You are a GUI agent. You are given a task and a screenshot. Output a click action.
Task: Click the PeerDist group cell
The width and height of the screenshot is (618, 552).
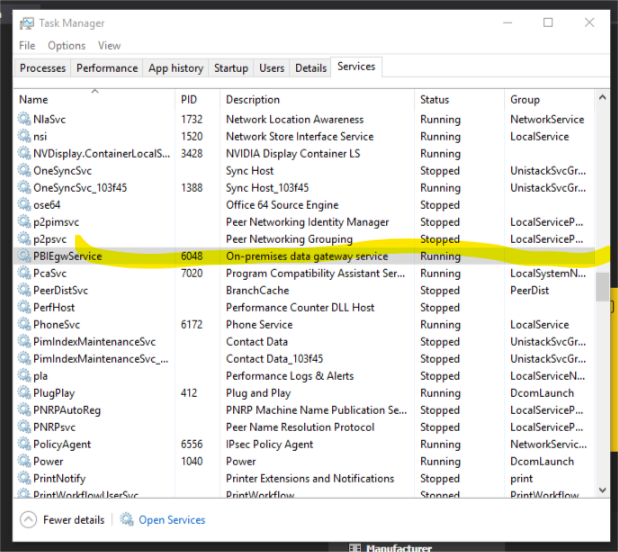(x=529, y=290)
